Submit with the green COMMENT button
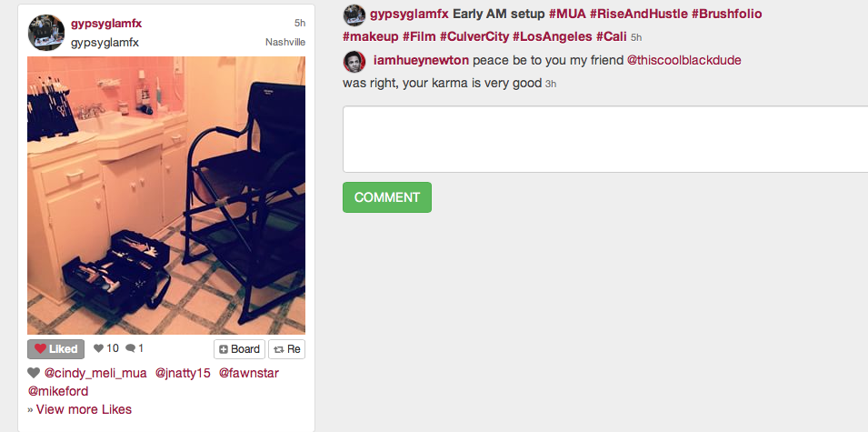 click(x=387, y=197)
